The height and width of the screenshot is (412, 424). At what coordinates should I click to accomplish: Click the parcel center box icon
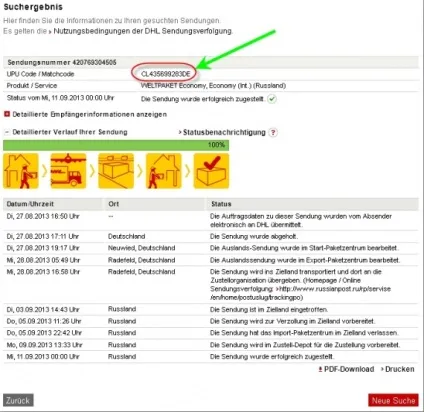pyautogui.click(x=116, y=171)
